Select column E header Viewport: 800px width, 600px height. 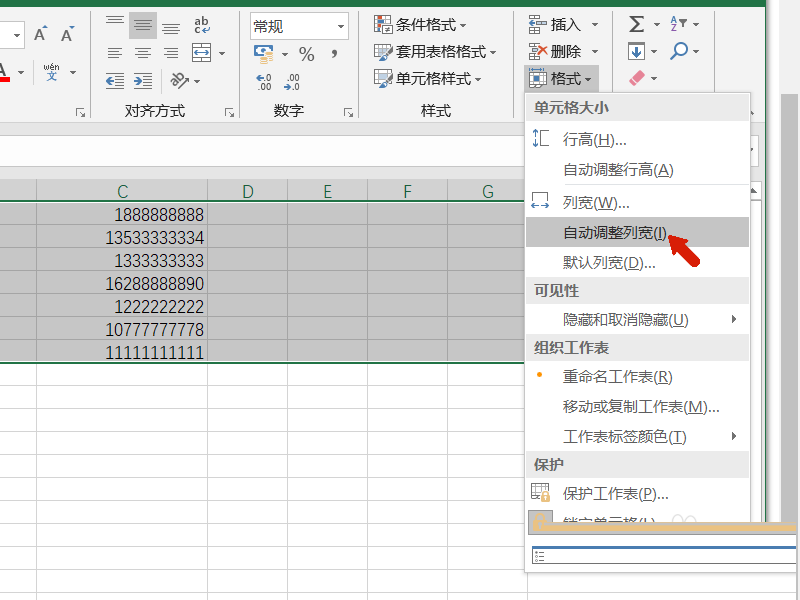pyautogui.click(x=328, y=191)
